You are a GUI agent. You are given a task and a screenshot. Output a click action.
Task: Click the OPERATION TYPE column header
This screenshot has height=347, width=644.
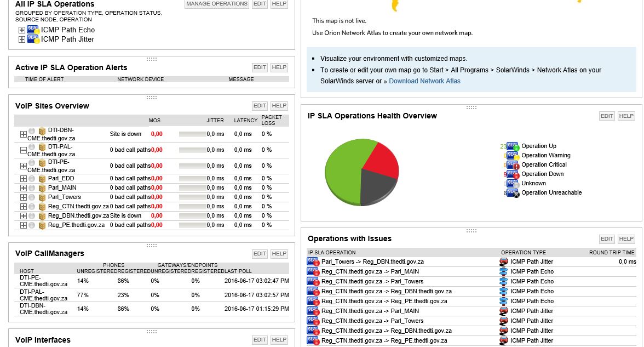[x=524, y=252]
